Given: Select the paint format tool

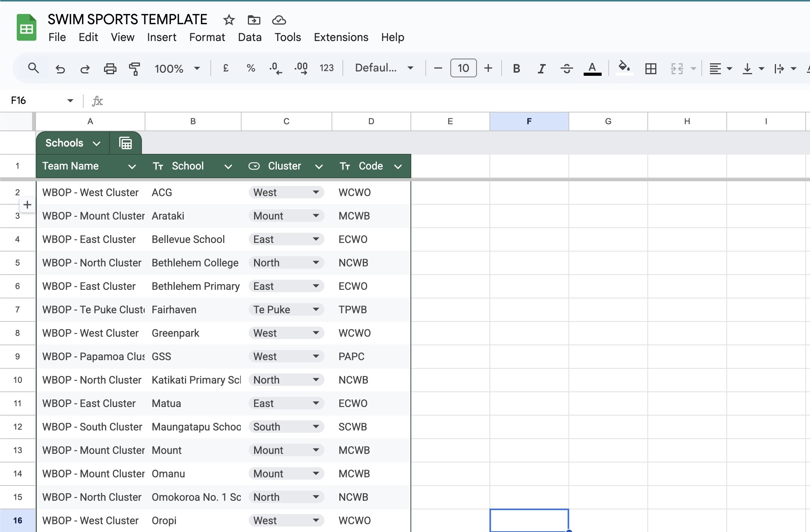Looking at the screenshot, I should (x=134, y=69).
